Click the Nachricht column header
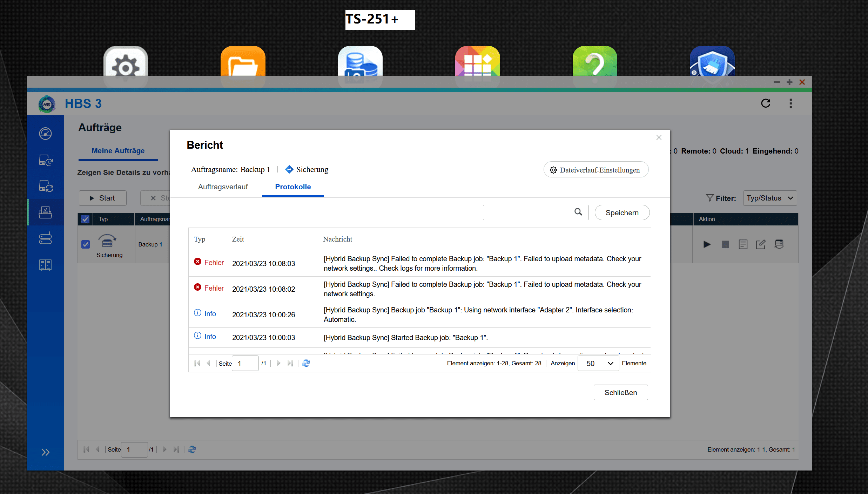868x494 pixels. pyautogui.click(x=337, y=239)
